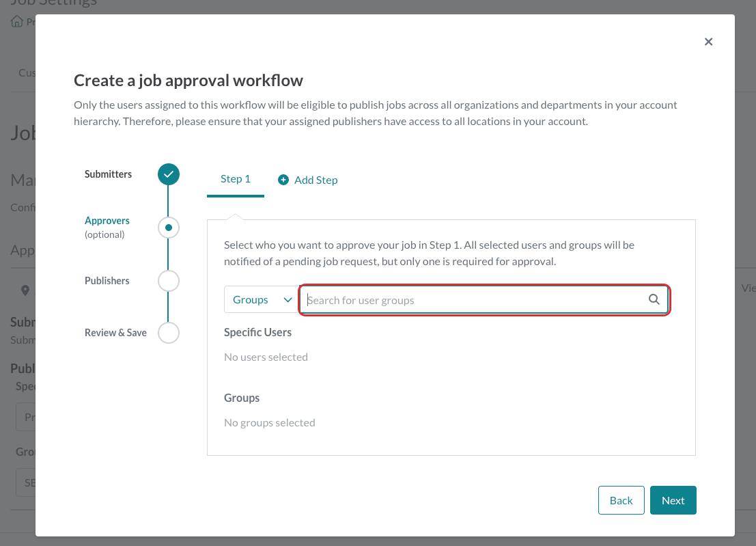Click the location pin icon behind dialog

(x=25, y=290)
